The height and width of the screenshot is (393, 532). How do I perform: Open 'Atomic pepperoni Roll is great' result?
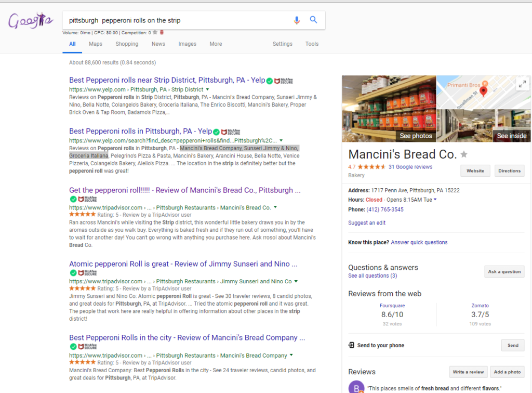coord(183,264)
